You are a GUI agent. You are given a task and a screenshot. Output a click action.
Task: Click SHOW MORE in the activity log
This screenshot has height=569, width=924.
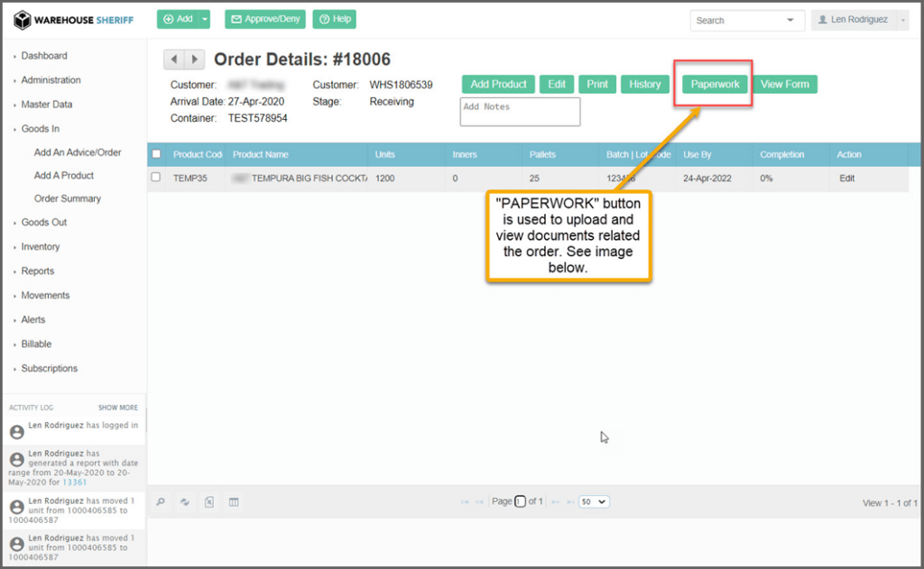(118, 408)
